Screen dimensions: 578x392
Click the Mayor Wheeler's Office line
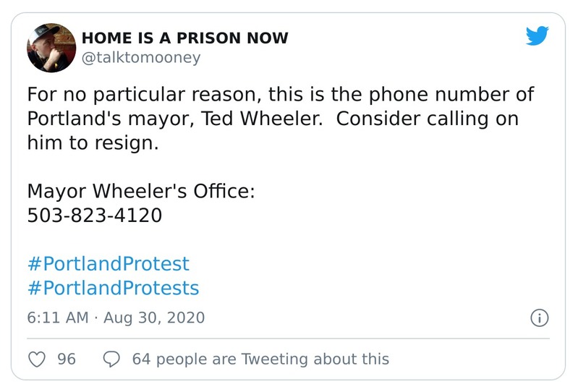(x=141, y=191)
